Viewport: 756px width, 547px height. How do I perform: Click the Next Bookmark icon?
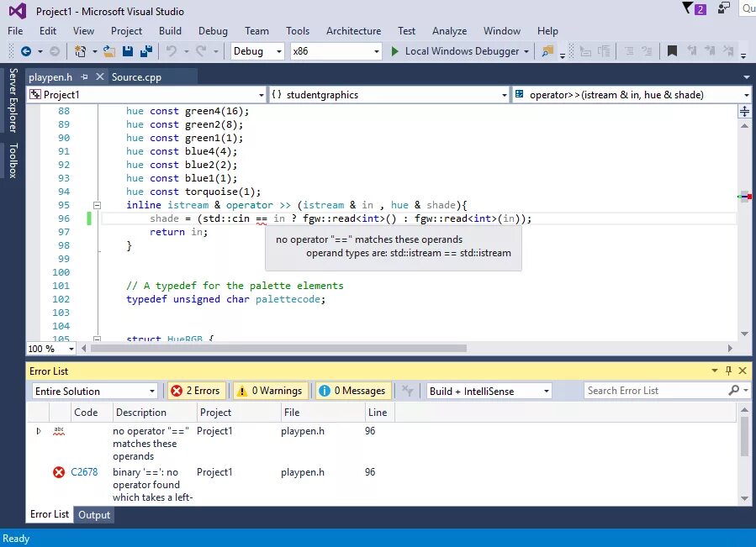coord(710,51)
